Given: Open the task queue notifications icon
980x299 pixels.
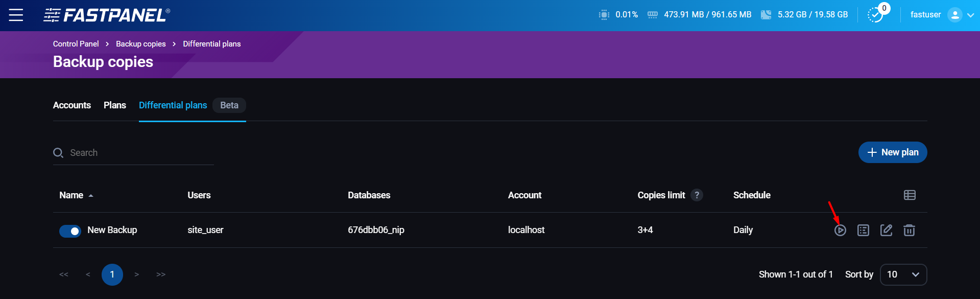Looking at the screenshot, I should 875,15.
